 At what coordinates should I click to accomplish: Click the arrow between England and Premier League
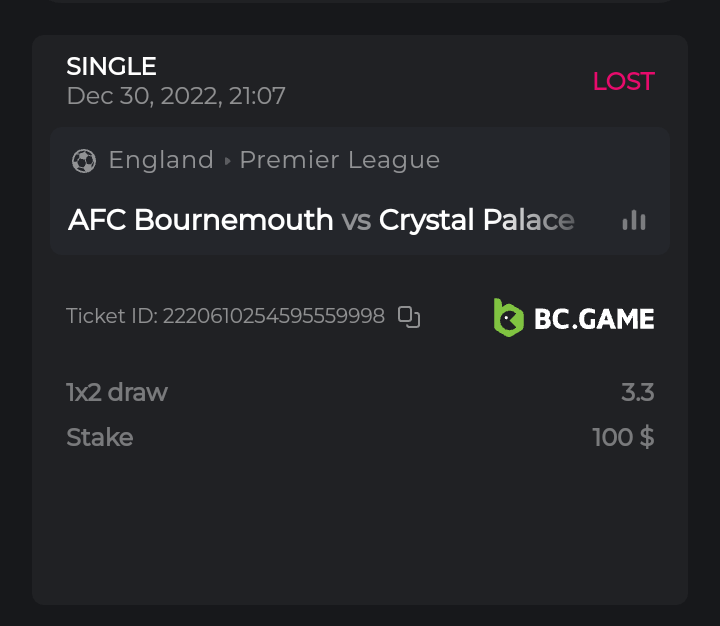pyautogui.click(x=227, y=161)
